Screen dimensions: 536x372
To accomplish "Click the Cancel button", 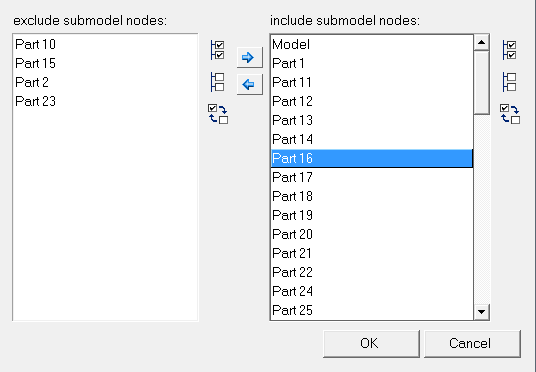I will click(472, 344).
